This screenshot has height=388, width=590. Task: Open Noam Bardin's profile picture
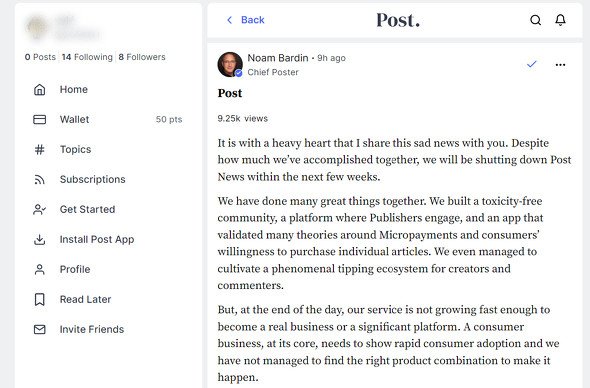click(x=230, y=64)
